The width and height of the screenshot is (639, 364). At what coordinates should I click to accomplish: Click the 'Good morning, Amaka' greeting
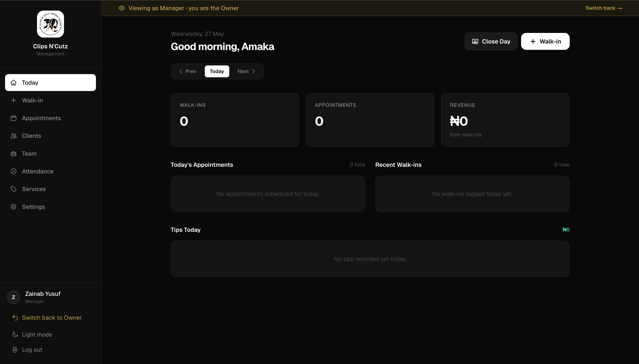223,46
